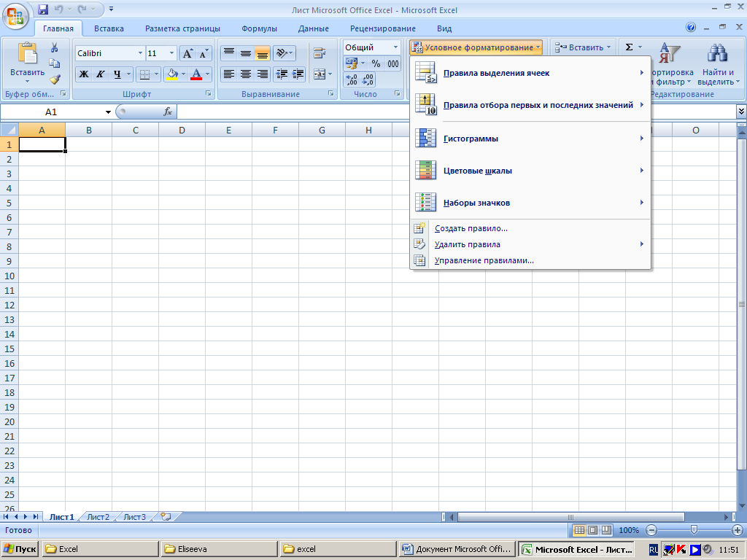Expand the Name Box dropdown arrow
This screenshot has width=747, height=560.
click(108, 112)
